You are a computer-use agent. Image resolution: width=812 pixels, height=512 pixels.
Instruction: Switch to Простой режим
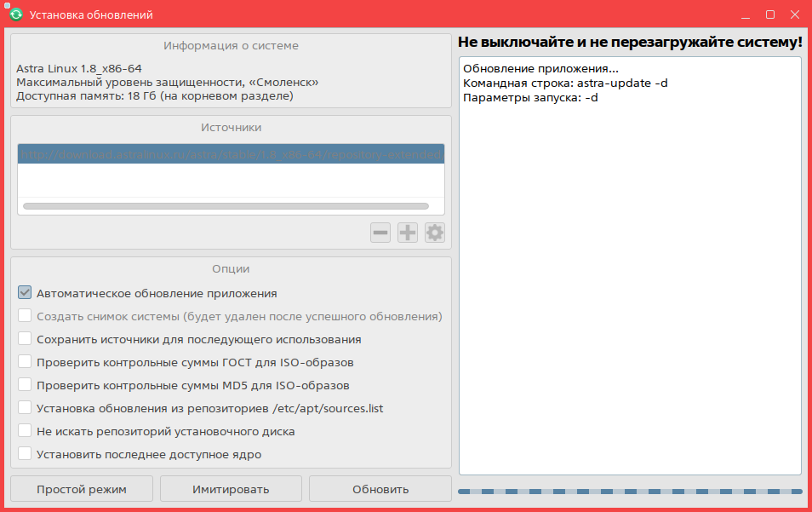82,489
